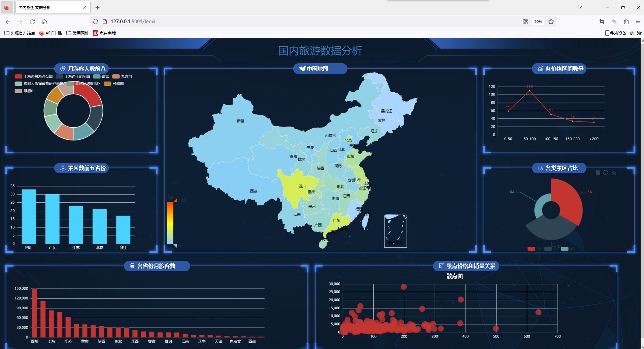Click the QR code icon in address bar
This screenshot has height=349, width=644.
[525, 22]
